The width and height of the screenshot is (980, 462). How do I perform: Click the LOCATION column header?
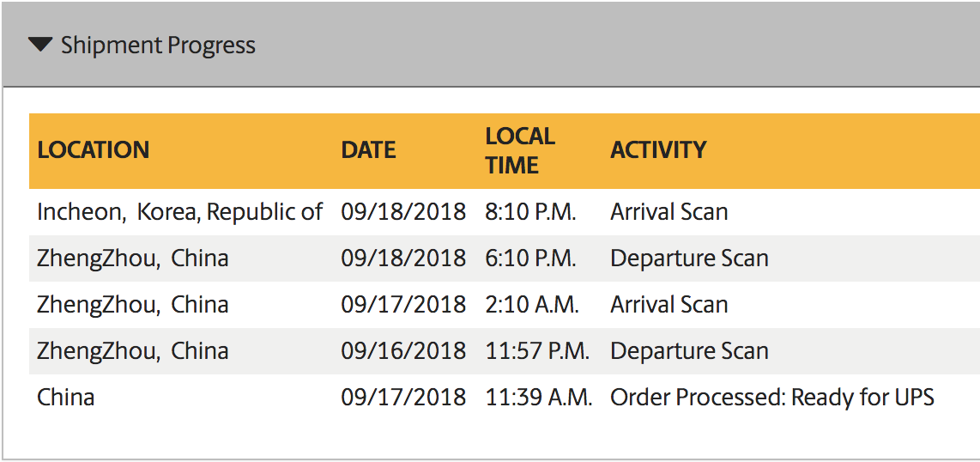coord(94,150)
